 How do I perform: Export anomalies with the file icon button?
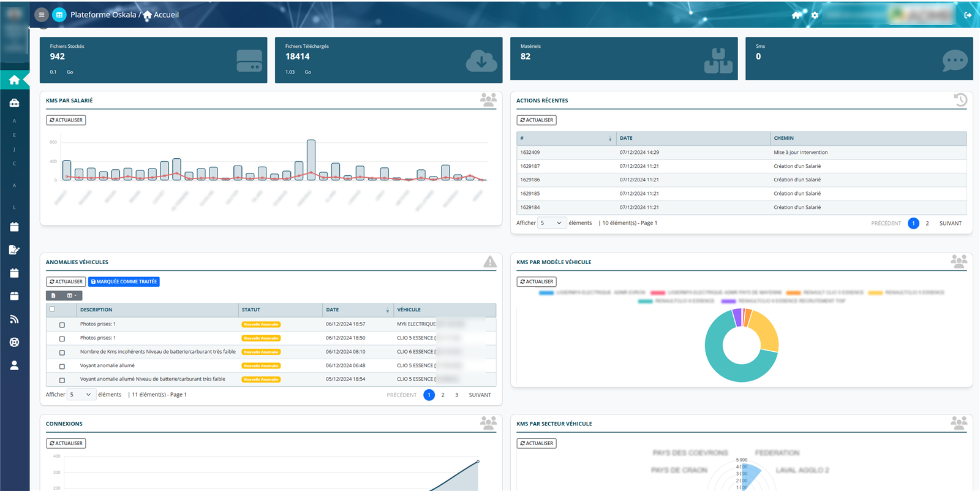tap(54, 295)
